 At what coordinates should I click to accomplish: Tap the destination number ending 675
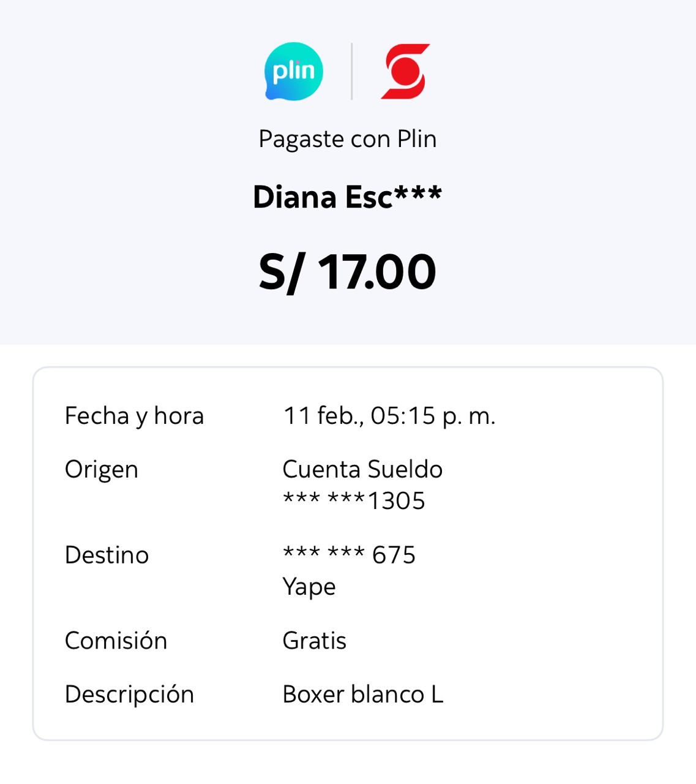[349, 556]
